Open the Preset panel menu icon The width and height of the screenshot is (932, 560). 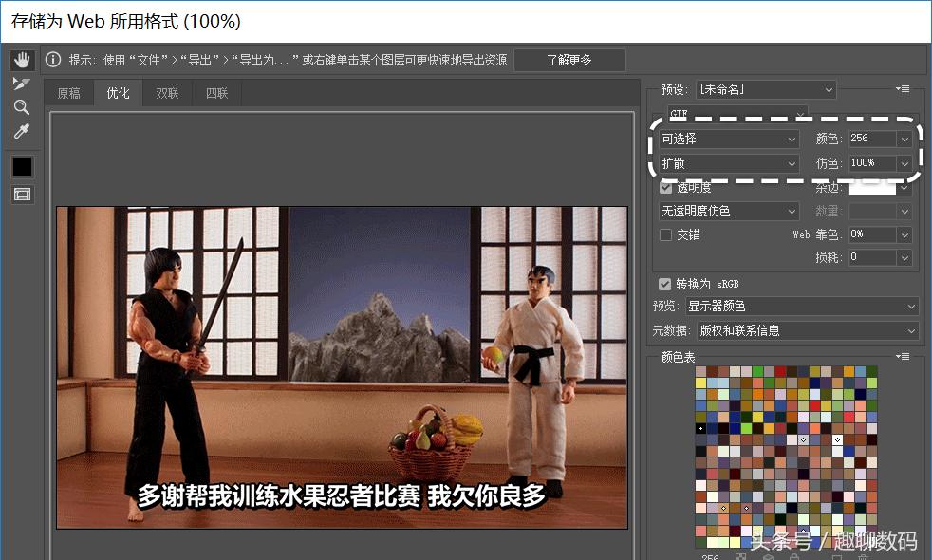pyautogui.click(x=904, y=88)
